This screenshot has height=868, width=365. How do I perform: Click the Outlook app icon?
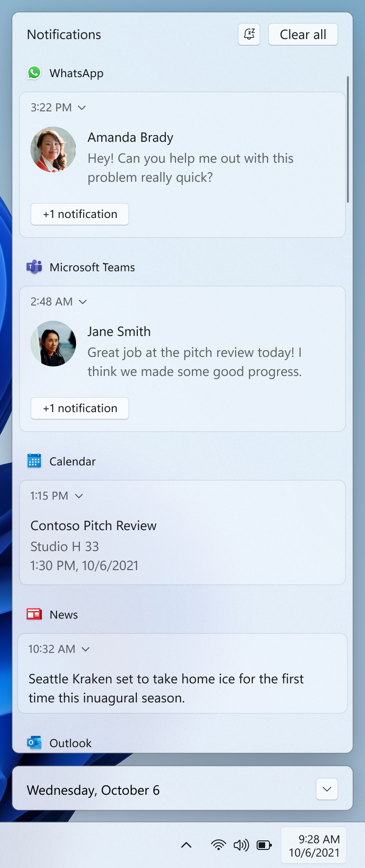pyautogui.click(x=34, y=742)
